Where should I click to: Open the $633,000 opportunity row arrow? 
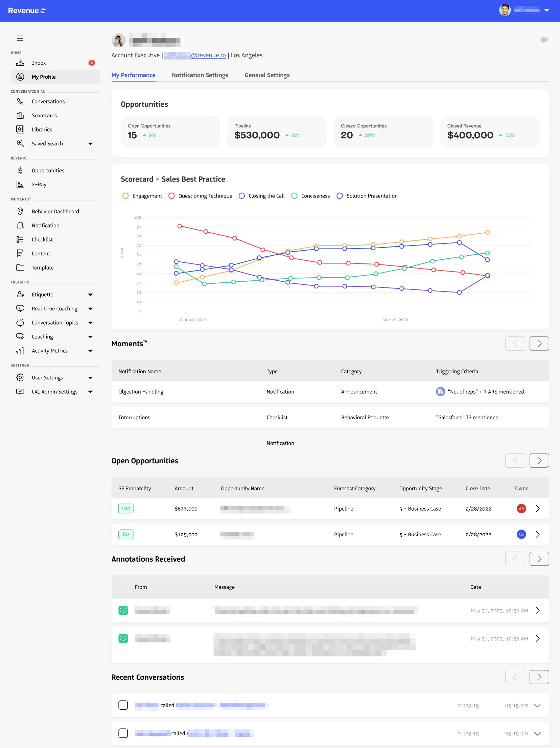tap(538, 509)
